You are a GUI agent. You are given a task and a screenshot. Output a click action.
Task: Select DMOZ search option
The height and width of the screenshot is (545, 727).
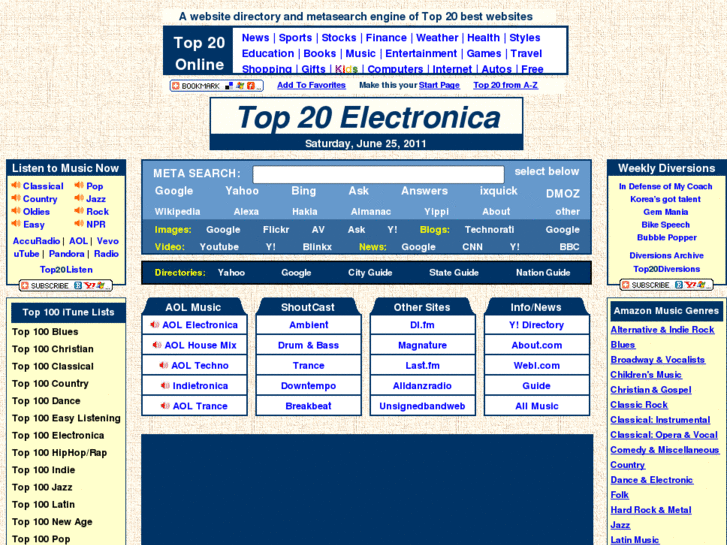pos(562,193)
